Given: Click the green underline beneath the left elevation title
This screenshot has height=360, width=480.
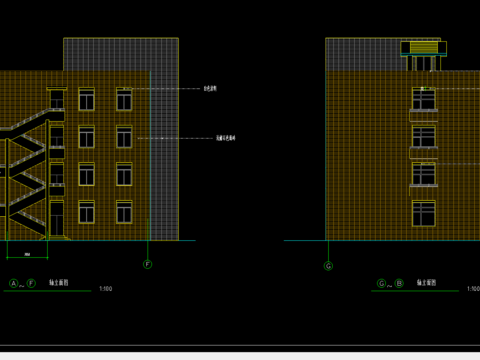Looking at the screenshot, I should point(47,291).
